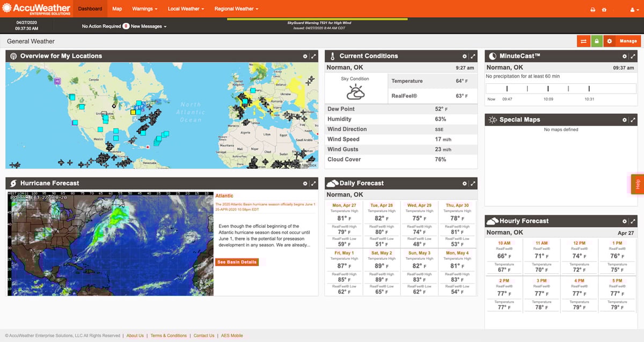This screenshot has width=644, height=342.
Task: Open the user account dropdown
Action: (x=634, y=10)
